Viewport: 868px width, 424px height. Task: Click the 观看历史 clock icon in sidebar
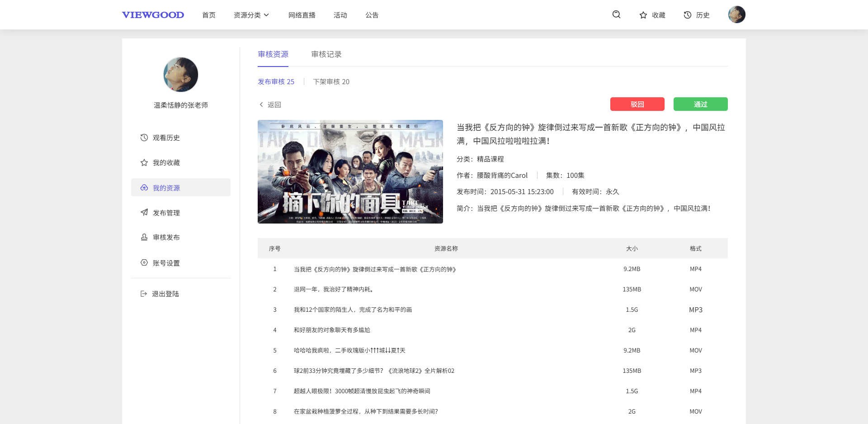pyautogui.click(x=144, y=138)
